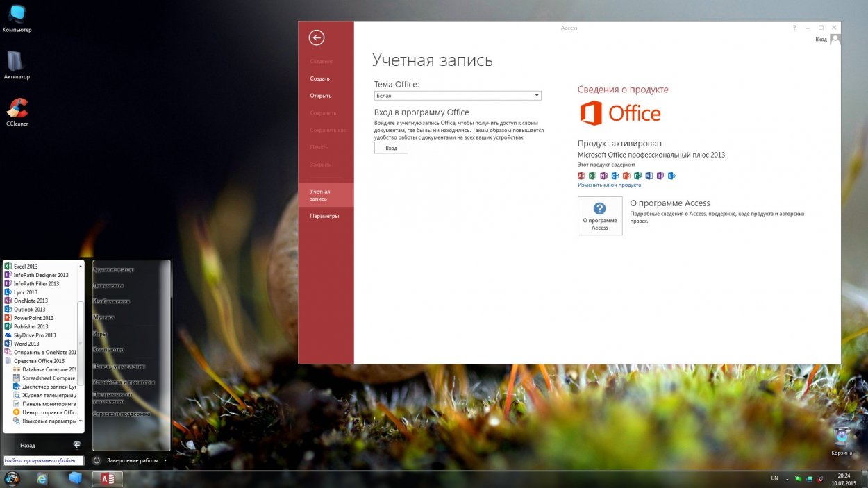Click the Access icon in the taskbar
Image resolution: width=868 pixels, height=488 pixels.
pyautogui.click(x=108, y=478)
